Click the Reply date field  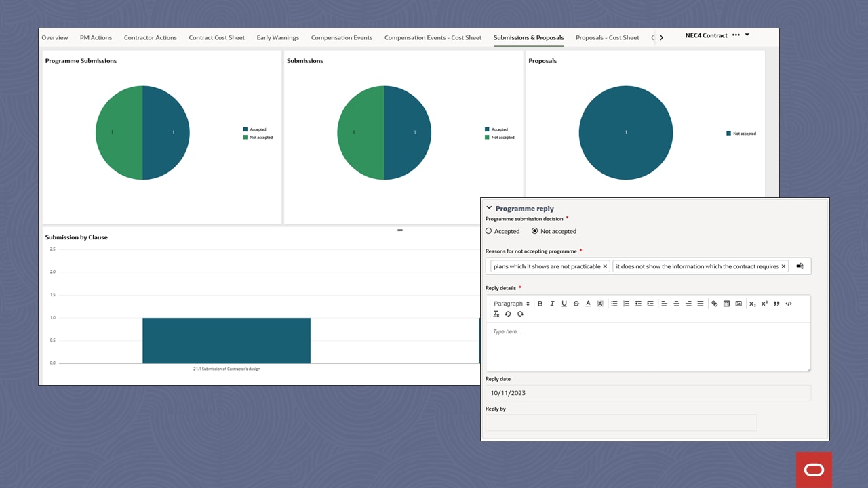coord(648,393)
